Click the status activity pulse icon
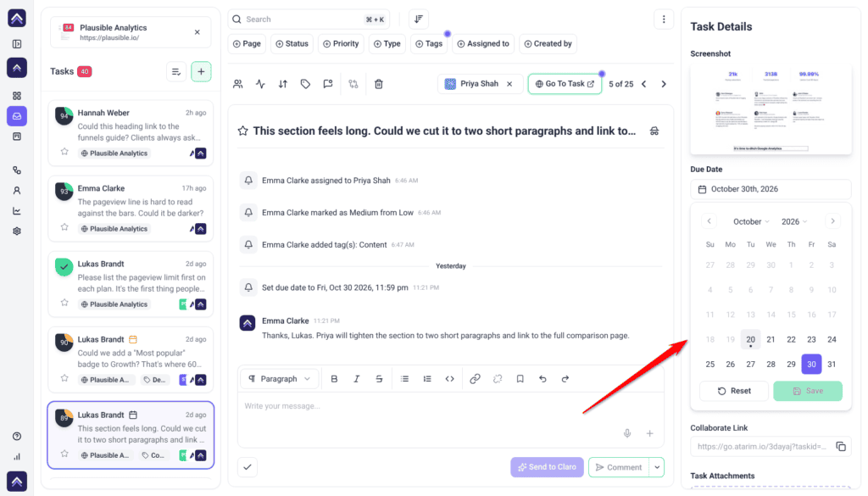Image resolution: width=868 pixels, height=496 pixels. pyautogui.click(x=260, y=84)
